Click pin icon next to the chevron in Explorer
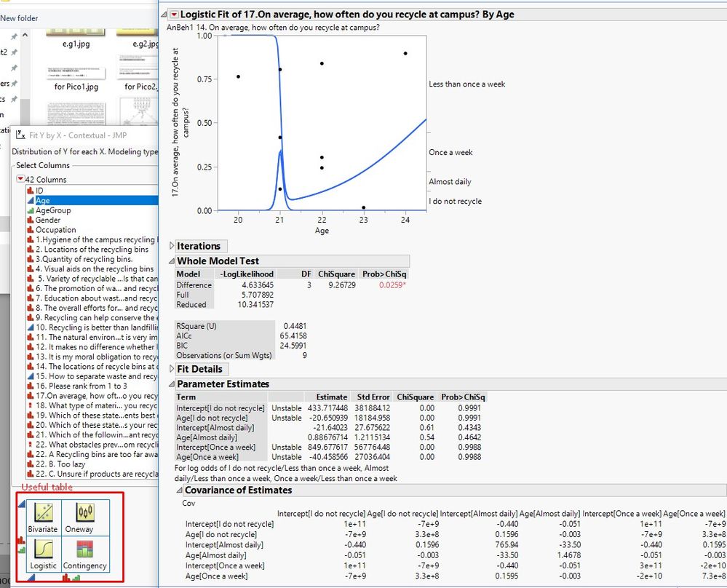 pos(14,36)
